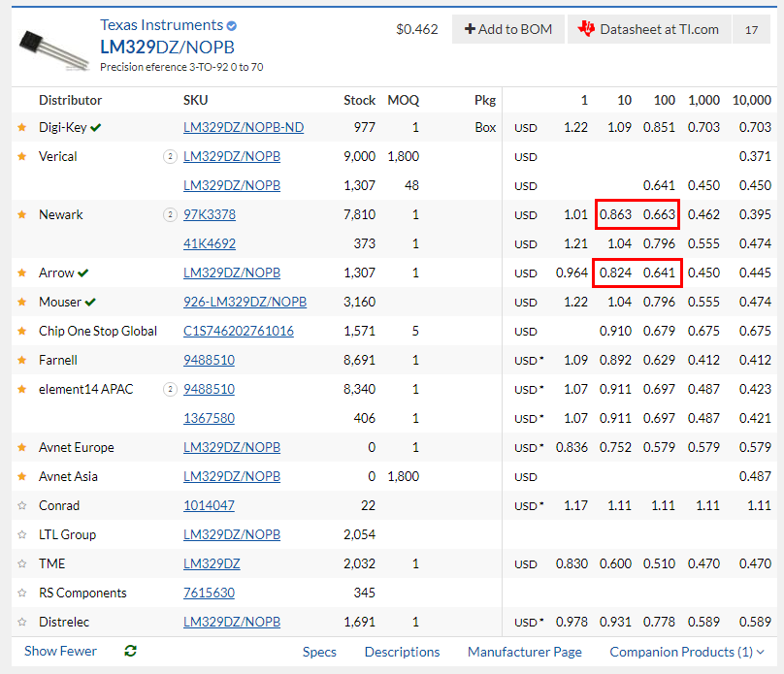
Task: Star the TME distributor
Action: tap(22, 563)
